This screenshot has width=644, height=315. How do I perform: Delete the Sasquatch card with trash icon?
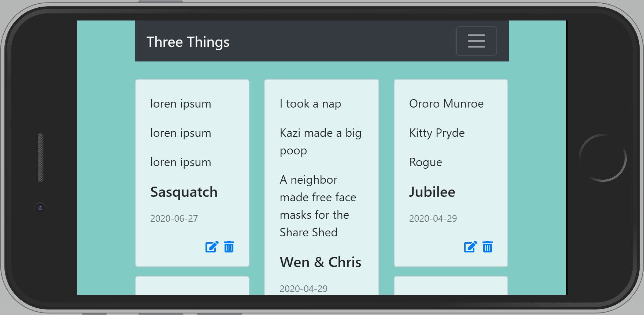pos(229,247)
